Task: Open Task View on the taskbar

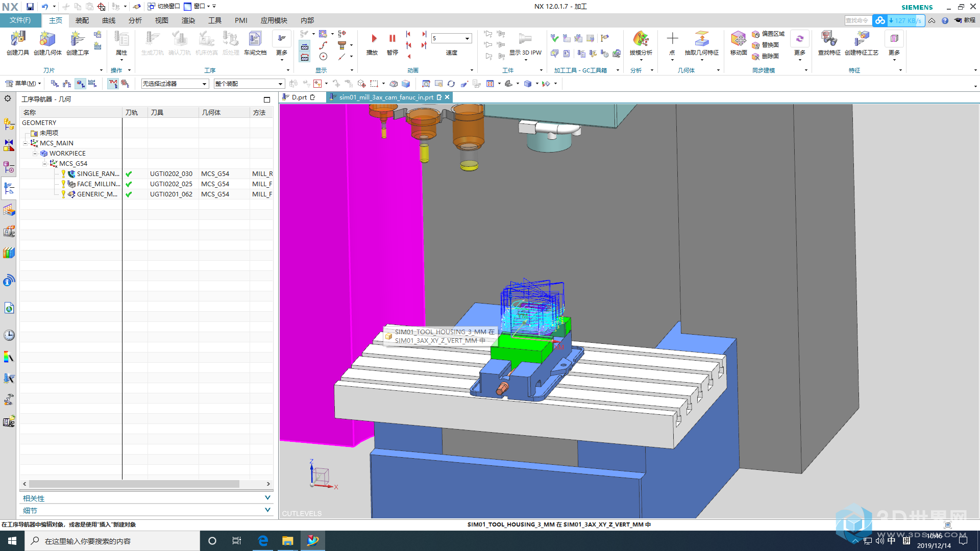Action: pos(237,541)
